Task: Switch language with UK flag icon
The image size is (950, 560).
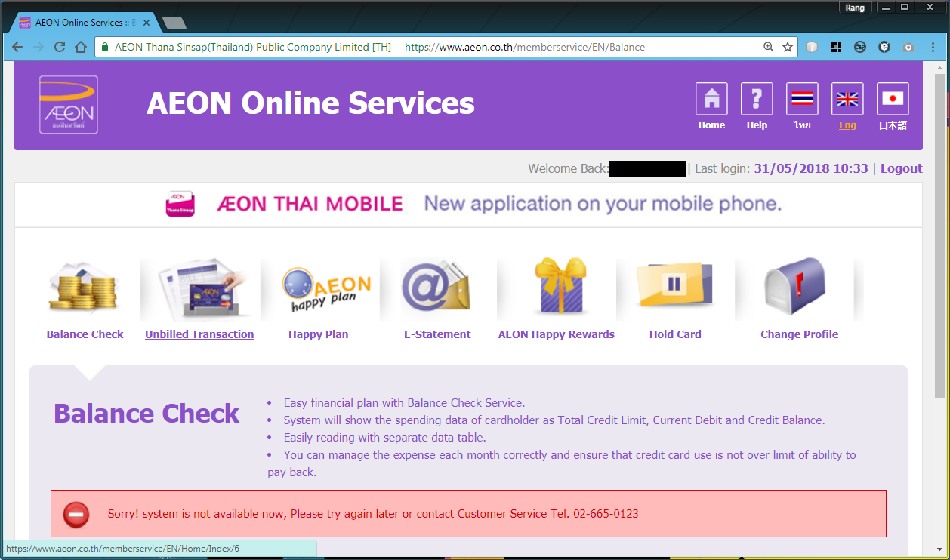Action: 847,99
